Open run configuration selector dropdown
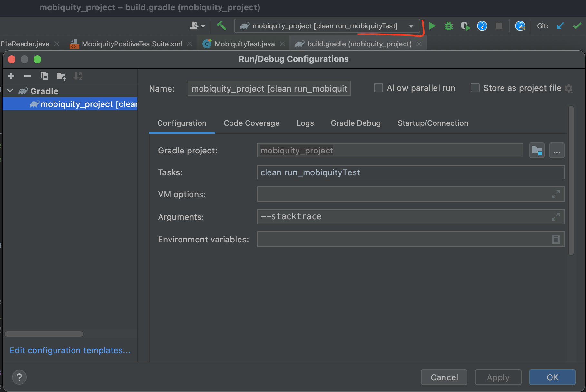This screenshot has height=392, width=586. 327,26
